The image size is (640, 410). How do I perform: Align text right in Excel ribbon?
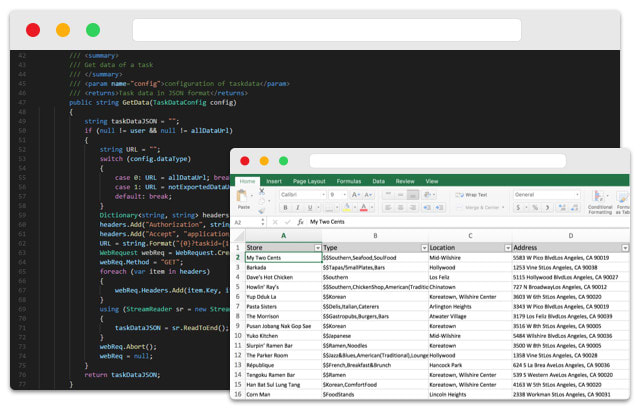[413, 208]
